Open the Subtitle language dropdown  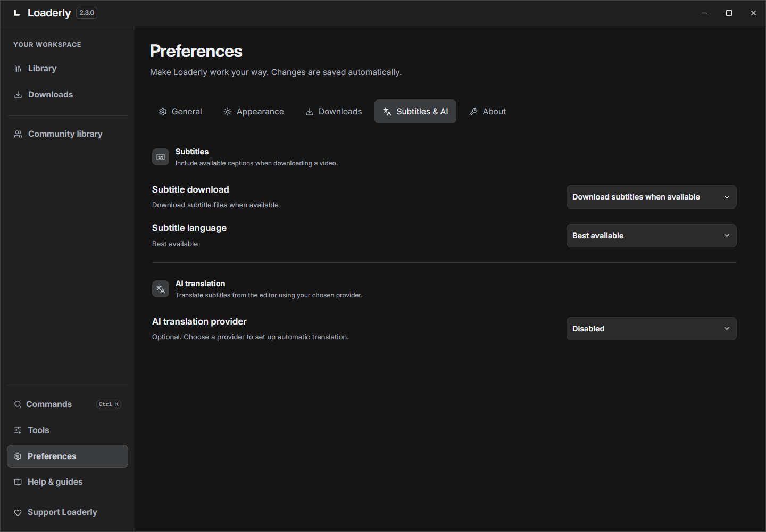coord(652,236)
